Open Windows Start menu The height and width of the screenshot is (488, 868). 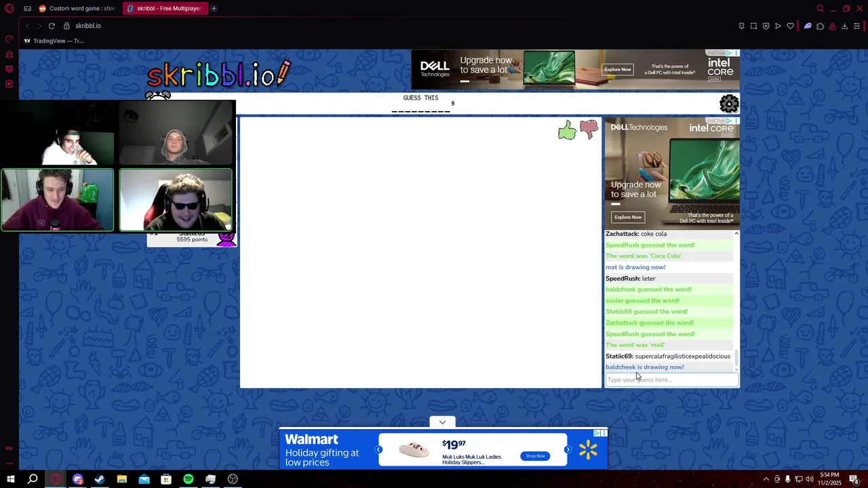point(11,479)
